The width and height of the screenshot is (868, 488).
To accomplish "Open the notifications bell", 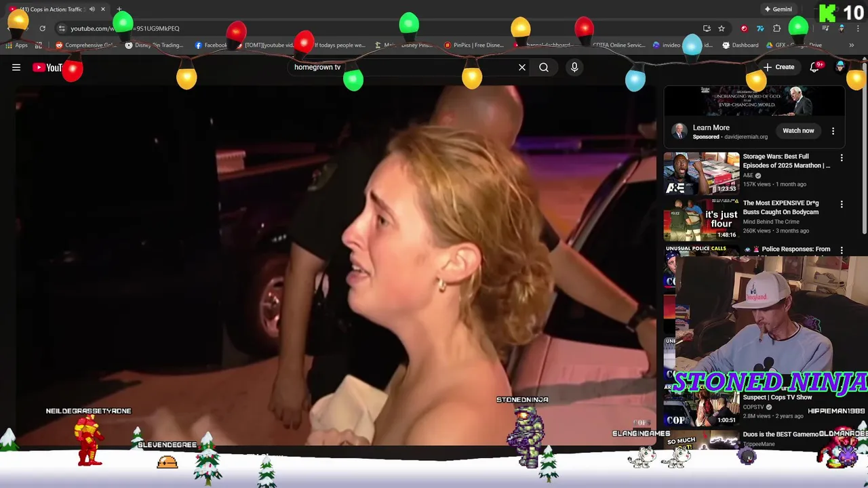I will click(x=816, y=67).
